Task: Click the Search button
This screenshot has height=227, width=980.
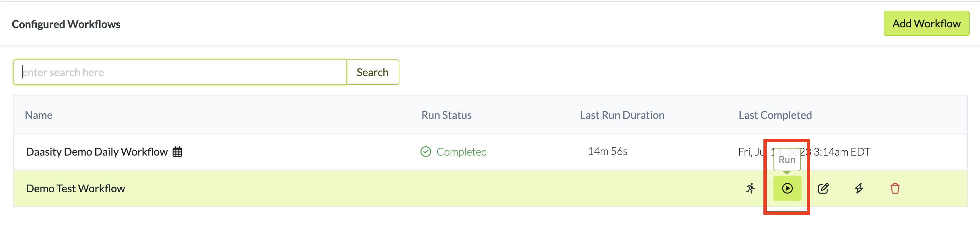Action: coord(372,72)
